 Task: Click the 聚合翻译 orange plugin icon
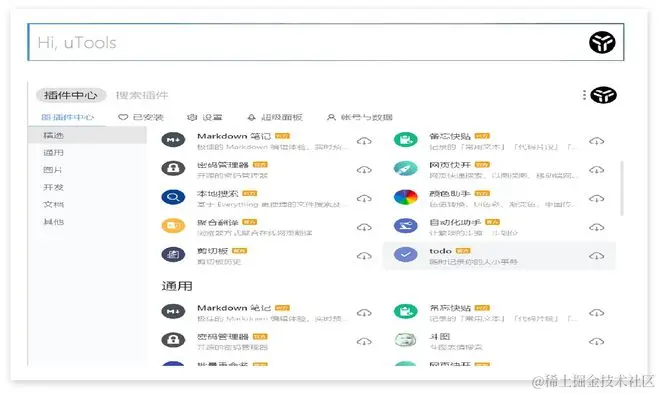click(x=173, y=226)
